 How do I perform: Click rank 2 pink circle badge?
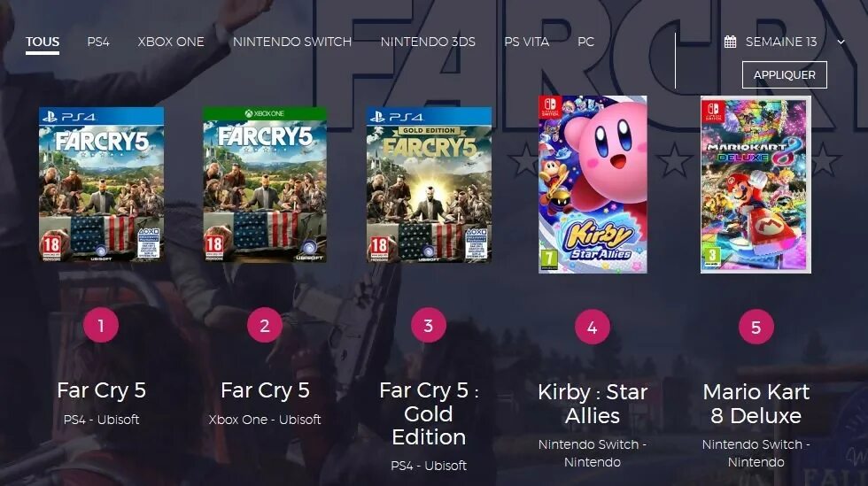(265, 325)
